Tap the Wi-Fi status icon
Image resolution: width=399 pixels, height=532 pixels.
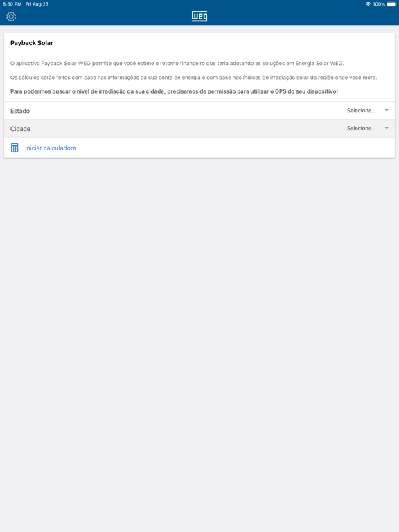coord(368,4)
